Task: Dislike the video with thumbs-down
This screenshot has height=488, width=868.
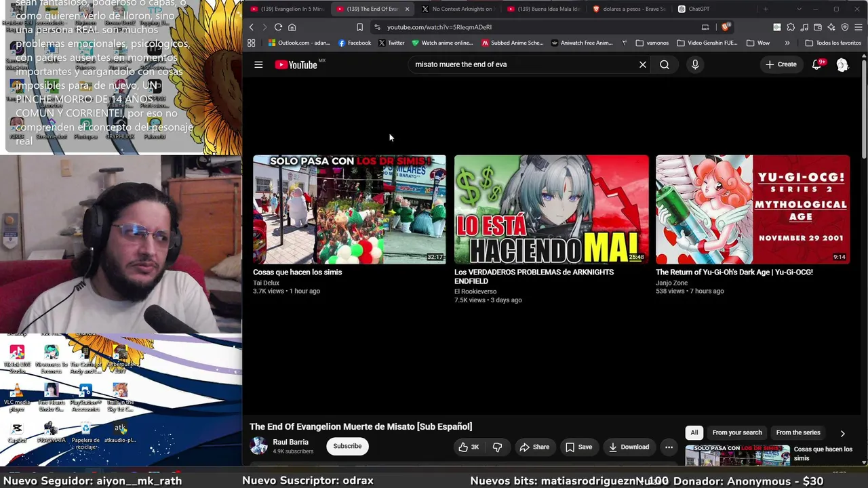Action: (497, 447)
